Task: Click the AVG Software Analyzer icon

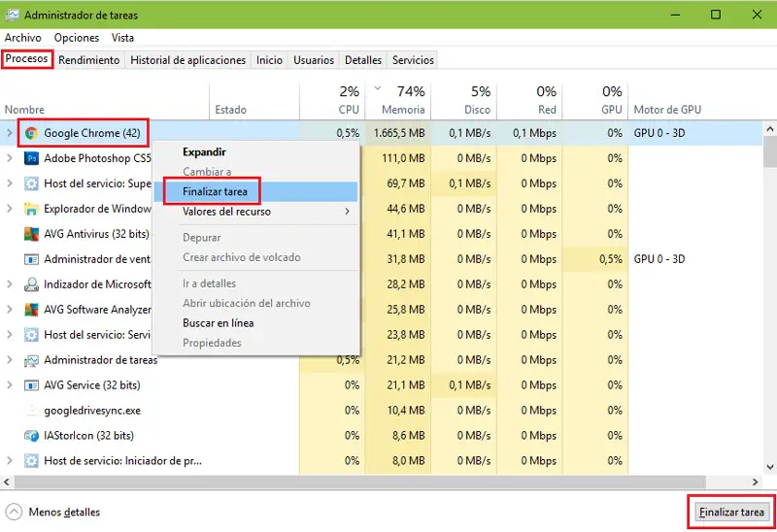Action: [31, 310]
